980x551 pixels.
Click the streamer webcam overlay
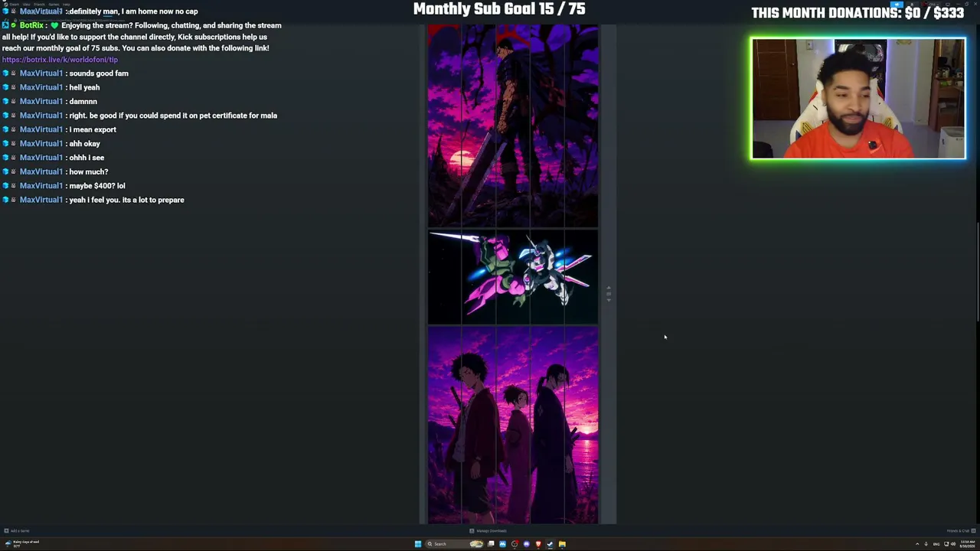pyautogui.click(x=858, y=99)
